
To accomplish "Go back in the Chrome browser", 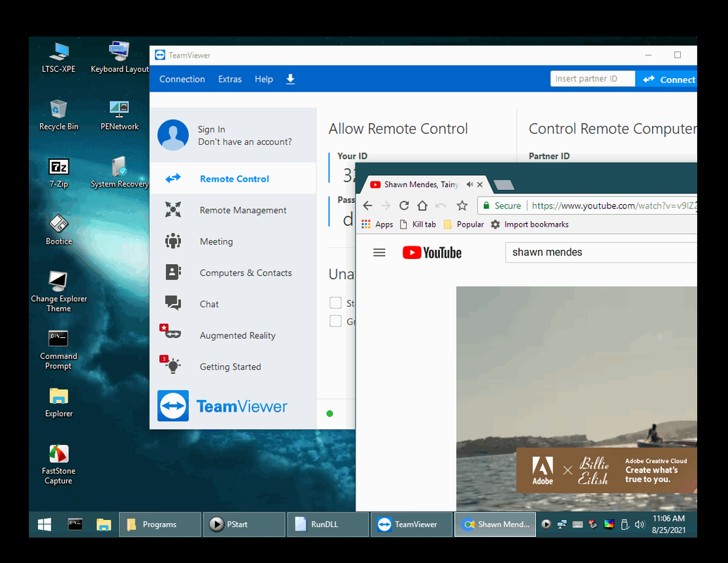I will (x=368, y=205).
